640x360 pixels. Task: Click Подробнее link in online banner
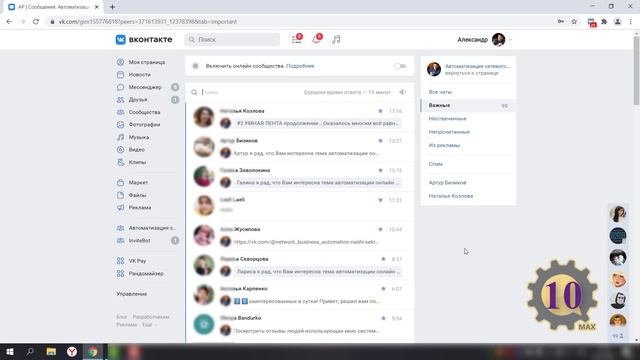tap(300, 66)
